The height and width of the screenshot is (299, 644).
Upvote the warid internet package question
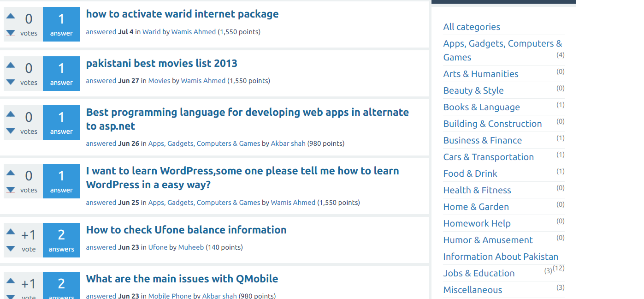(x=11, y=16)
